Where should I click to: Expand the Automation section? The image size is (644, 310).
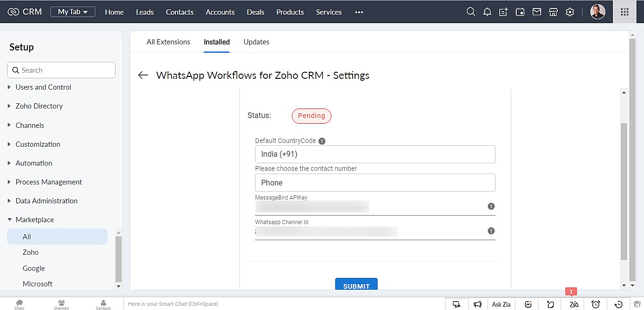[x=33, y=163]
